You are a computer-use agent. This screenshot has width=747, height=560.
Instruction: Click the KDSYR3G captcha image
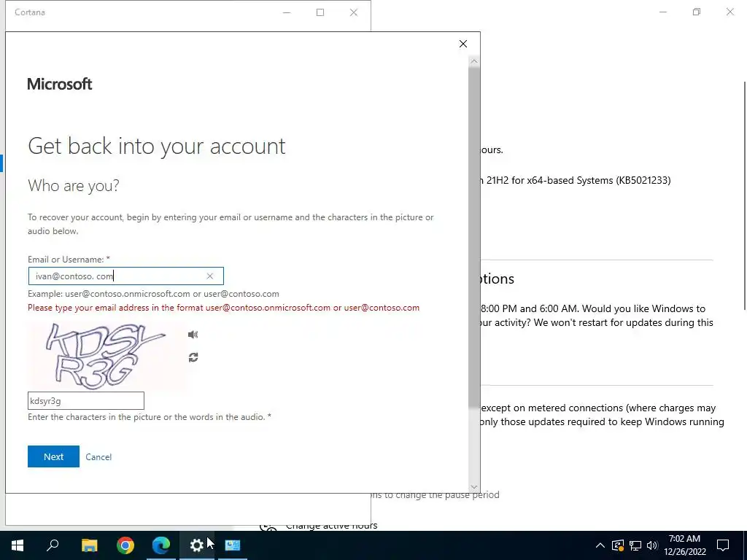[106, 355]
